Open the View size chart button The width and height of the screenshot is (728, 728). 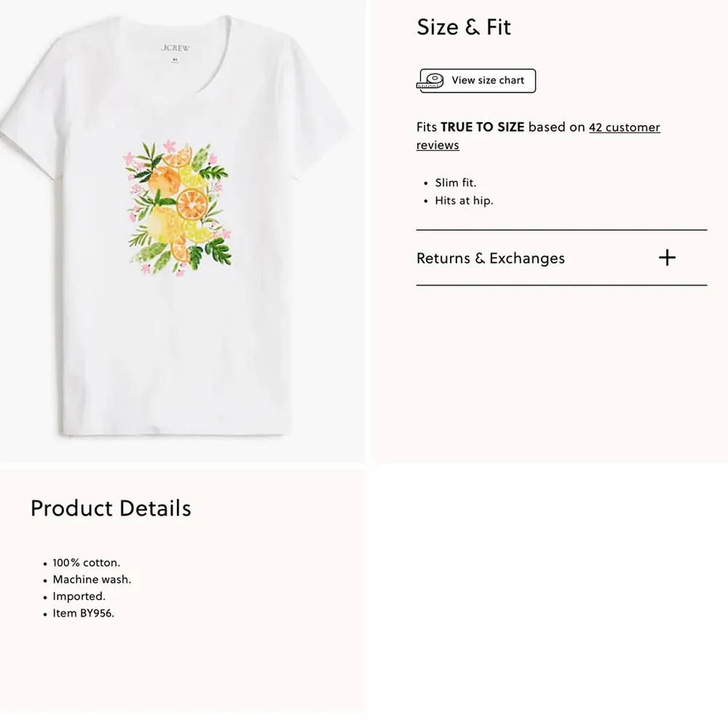tap(475, 80)
